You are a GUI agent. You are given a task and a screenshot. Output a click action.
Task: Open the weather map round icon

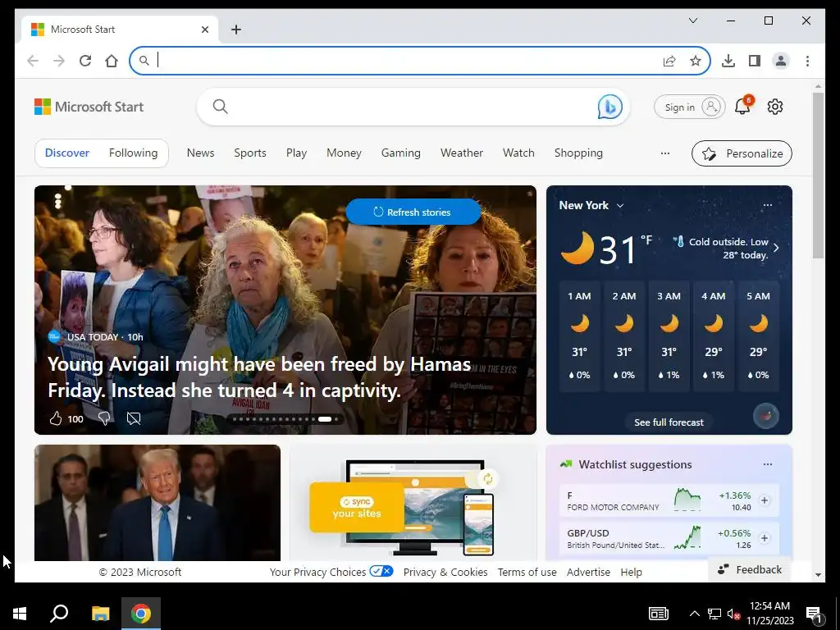tap(766, 416)
